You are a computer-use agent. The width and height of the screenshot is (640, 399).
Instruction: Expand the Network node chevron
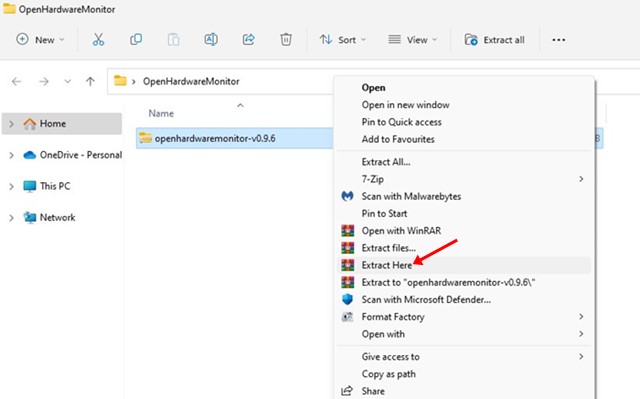point(11,218)
